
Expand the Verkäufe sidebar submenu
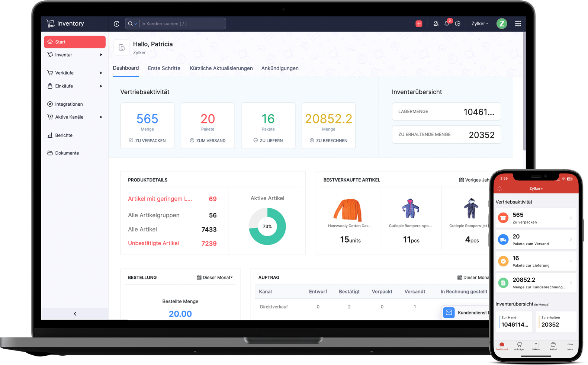pyautogui.click(x=101, y=73)
